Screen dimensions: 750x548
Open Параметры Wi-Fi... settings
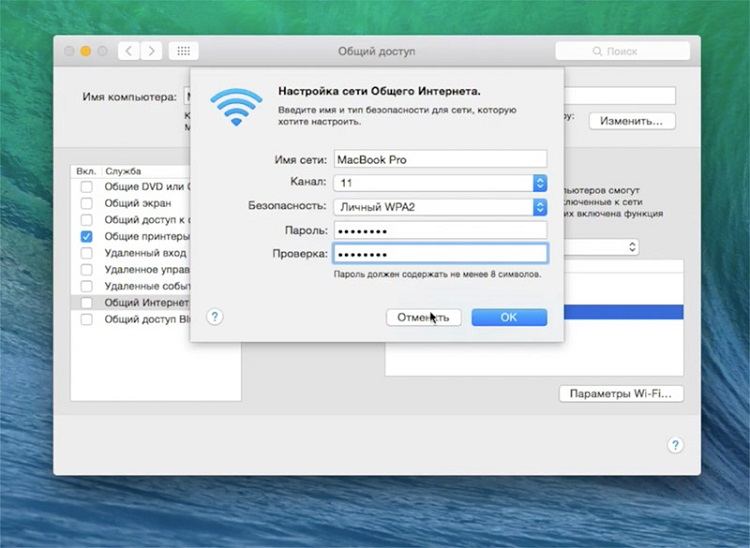pyautogui.click(x=620, y=393)
